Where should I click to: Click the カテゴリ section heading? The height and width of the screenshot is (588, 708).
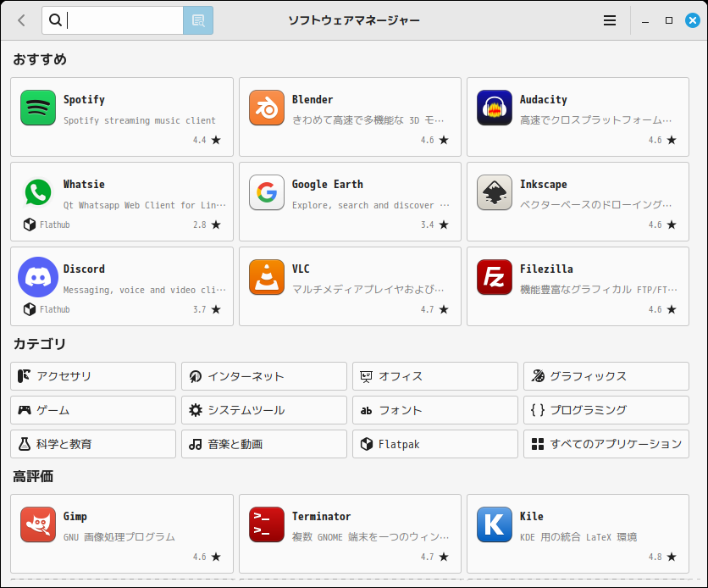point(40,344)
